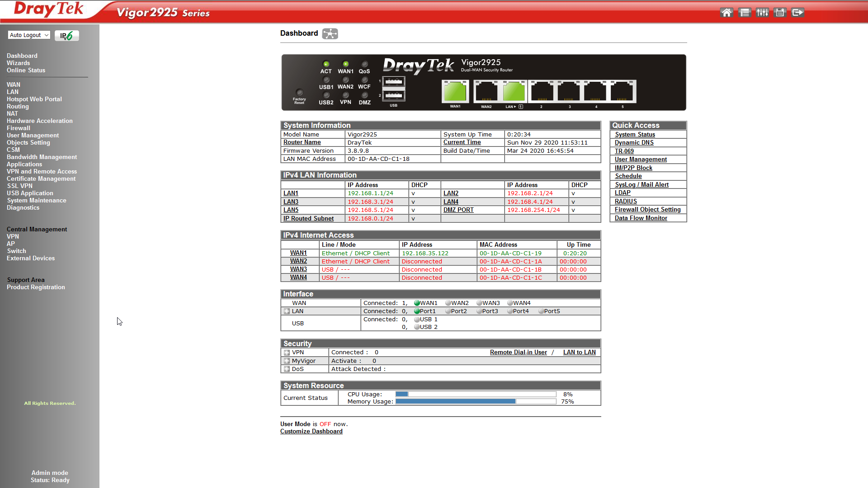Expand the DoS row in Security

coord(287,369)
